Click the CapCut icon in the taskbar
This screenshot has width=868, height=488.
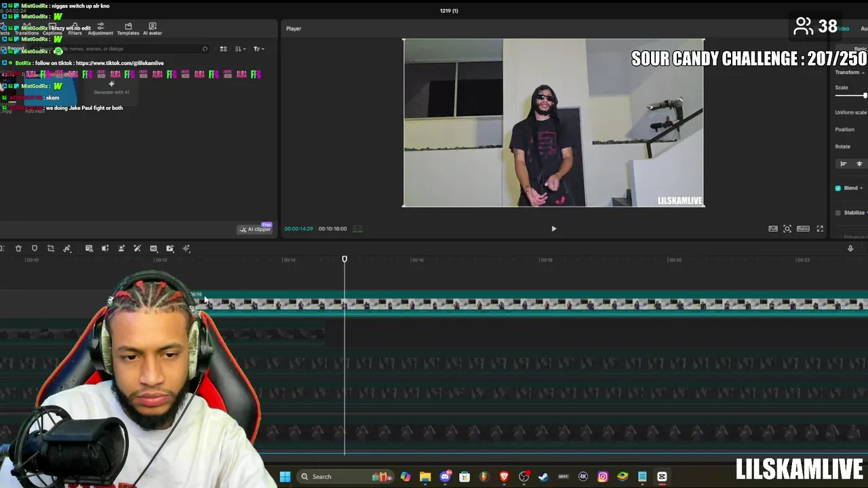(x=662, y=476)
